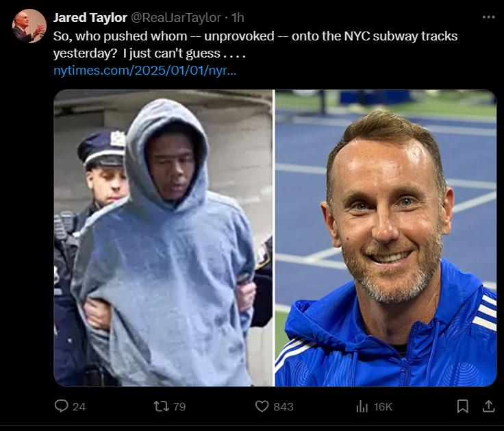Click the 24 replies count
The height and width of the screenshot is (431, 504).
(x=79, y=406)
